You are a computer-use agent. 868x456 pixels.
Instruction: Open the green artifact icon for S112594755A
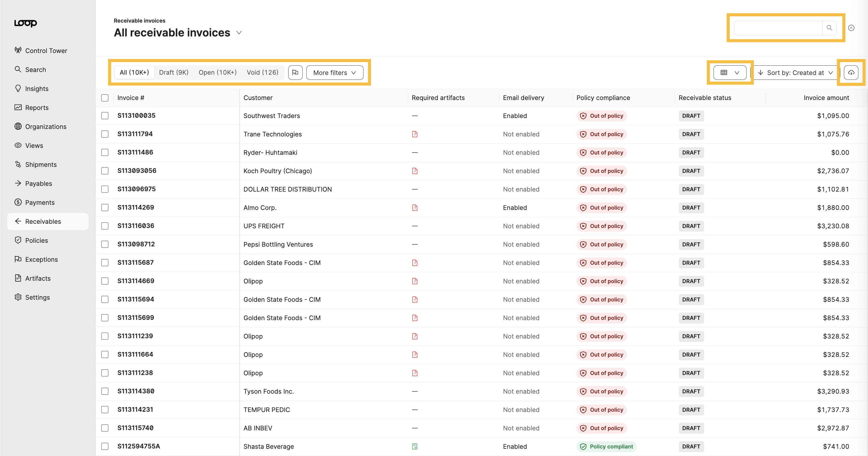point(415,447)
